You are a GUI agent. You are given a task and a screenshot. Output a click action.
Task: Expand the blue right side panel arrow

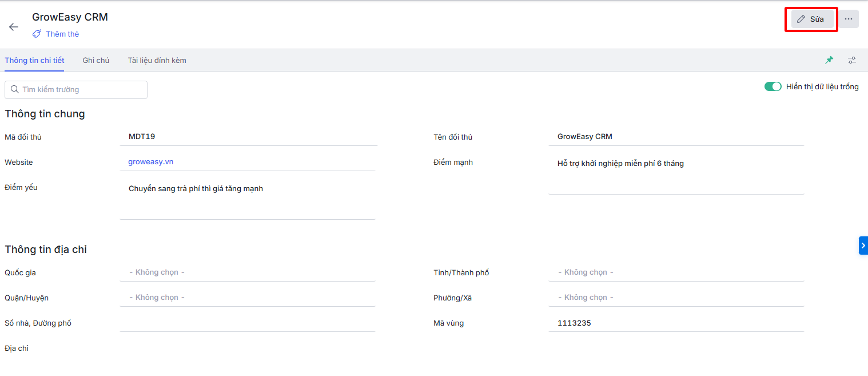click(x=863, y=245)
